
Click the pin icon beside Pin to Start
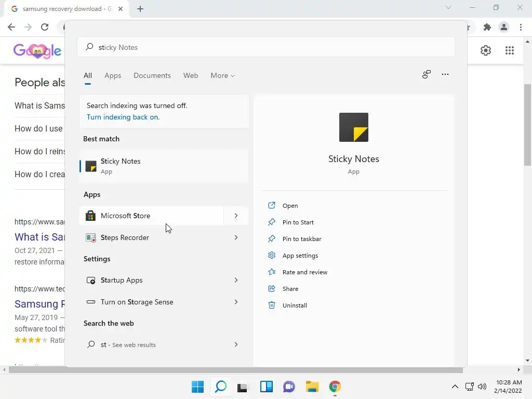coord(271,222)
